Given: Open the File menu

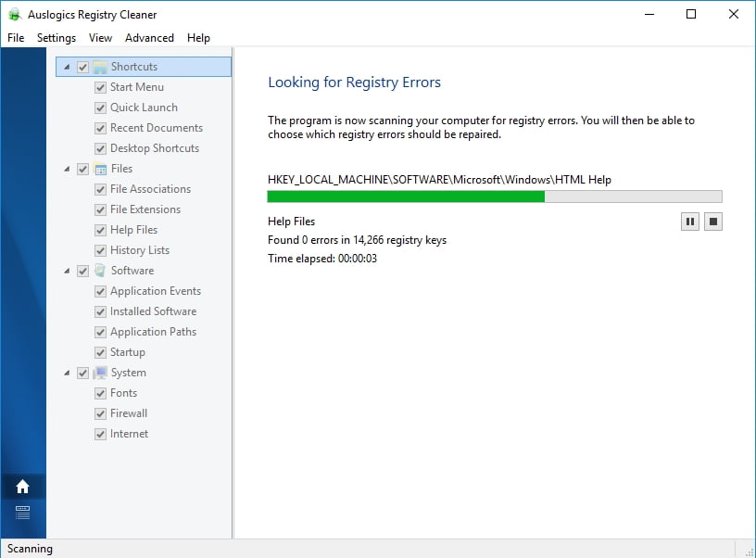Looking at the screenshot, I should pyautogui.click(x=16, y=38).
